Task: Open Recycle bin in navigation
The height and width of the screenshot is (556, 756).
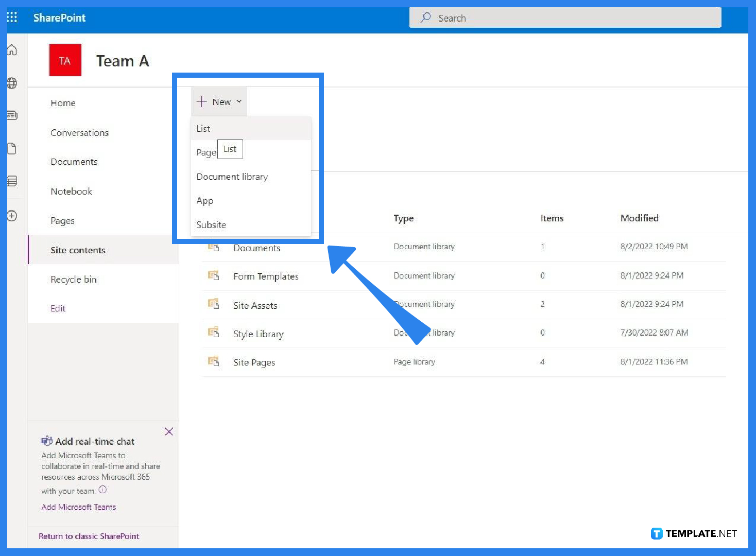Action: 74,280
